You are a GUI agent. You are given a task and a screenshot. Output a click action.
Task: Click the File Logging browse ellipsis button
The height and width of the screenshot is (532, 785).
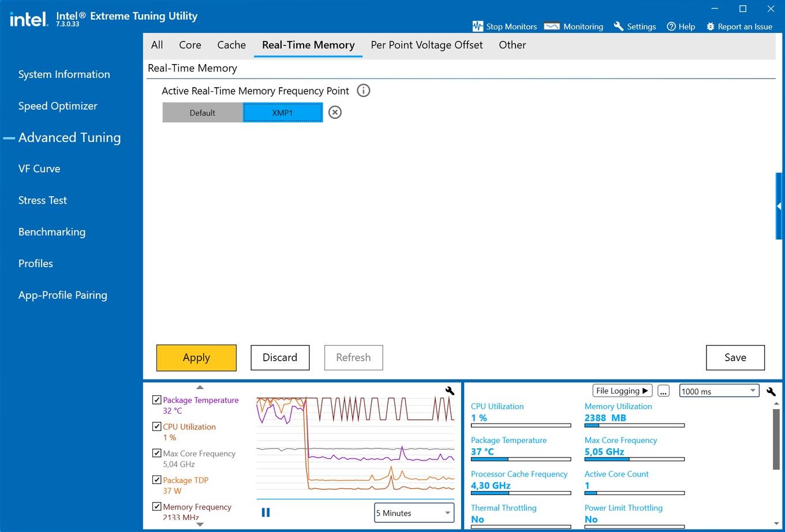click(663, 391)
